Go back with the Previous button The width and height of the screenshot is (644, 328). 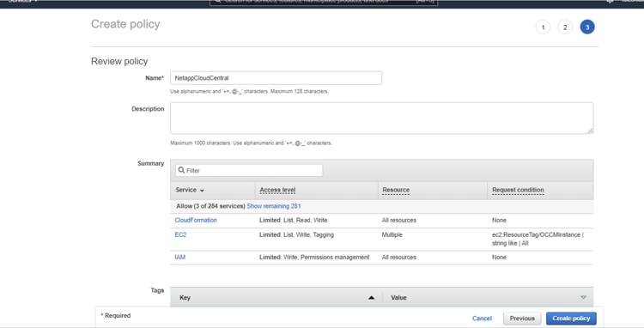(x=522, y=319)
